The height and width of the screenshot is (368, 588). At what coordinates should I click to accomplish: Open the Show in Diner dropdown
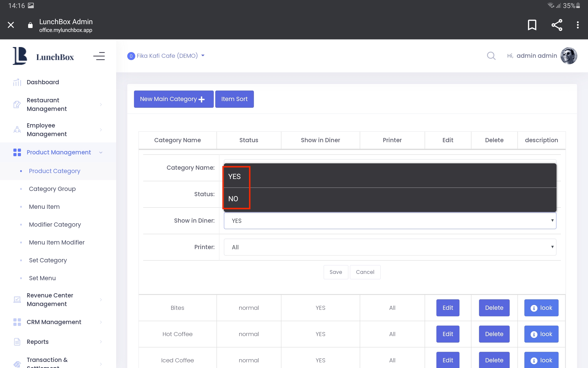point(390,221)
